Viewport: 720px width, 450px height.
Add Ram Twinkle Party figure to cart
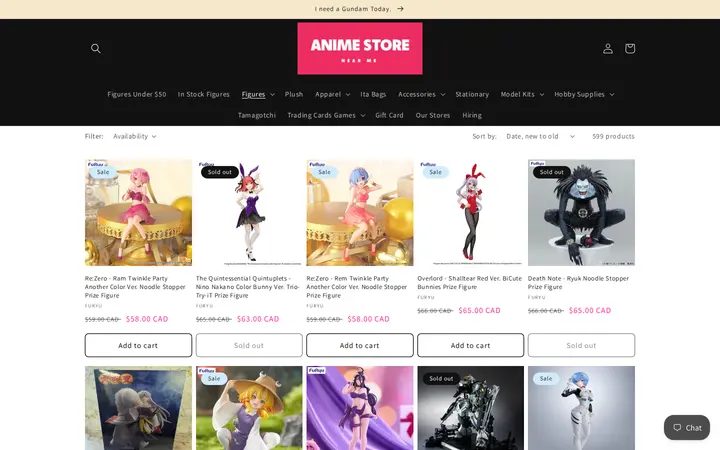point(138,345)
